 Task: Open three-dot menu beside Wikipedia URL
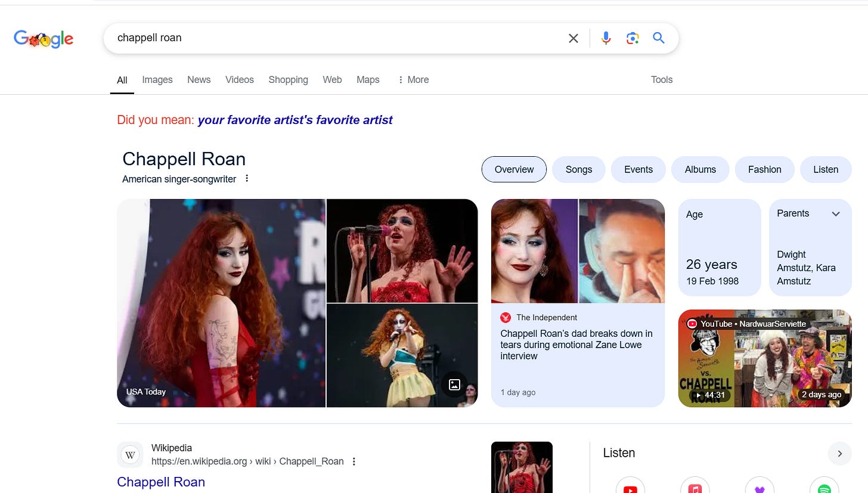pyautogui.click(x=354, y=461)
